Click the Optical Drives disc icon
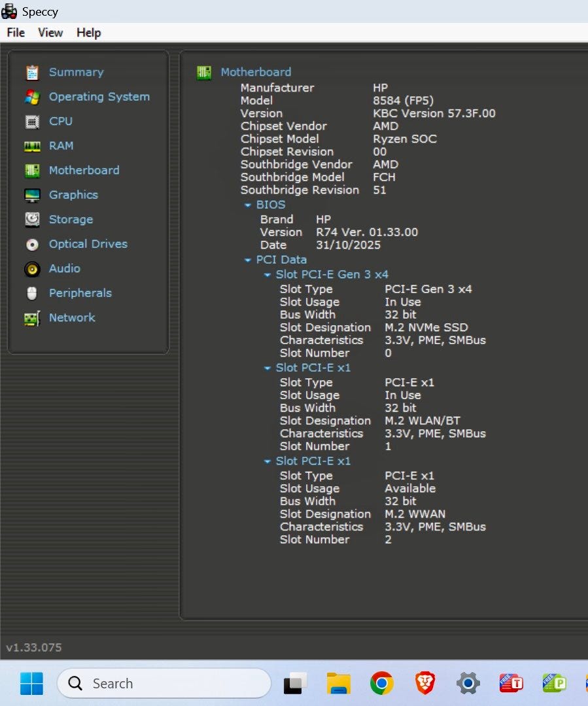588x706 pixels. [32, 244]
